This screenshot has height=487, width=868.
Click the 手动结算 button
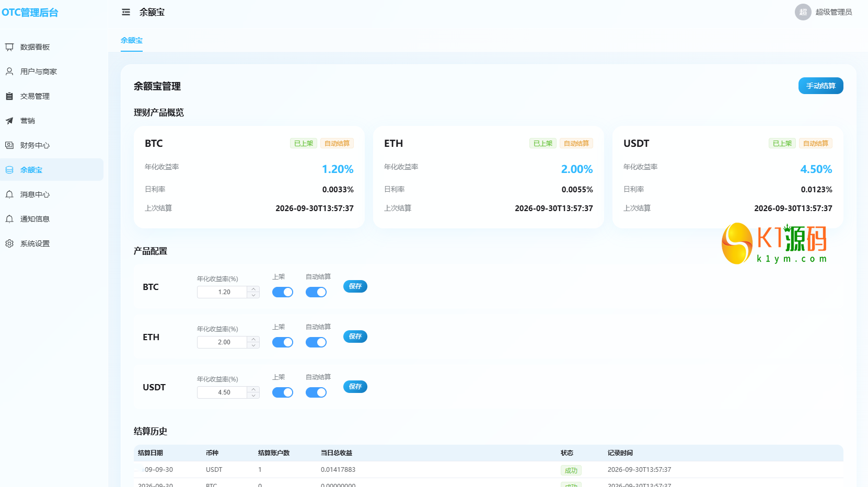(820, 86)
